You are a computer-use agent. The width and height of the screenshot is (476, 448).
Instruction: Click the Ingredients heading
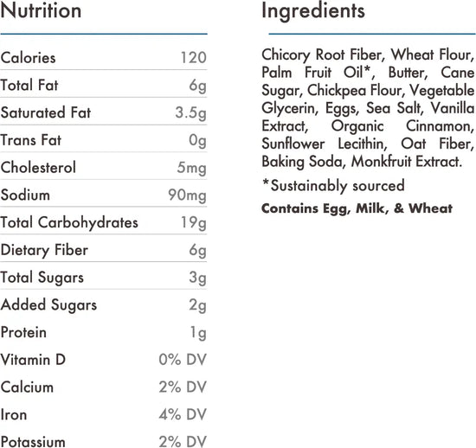click(x=313, y=12)
